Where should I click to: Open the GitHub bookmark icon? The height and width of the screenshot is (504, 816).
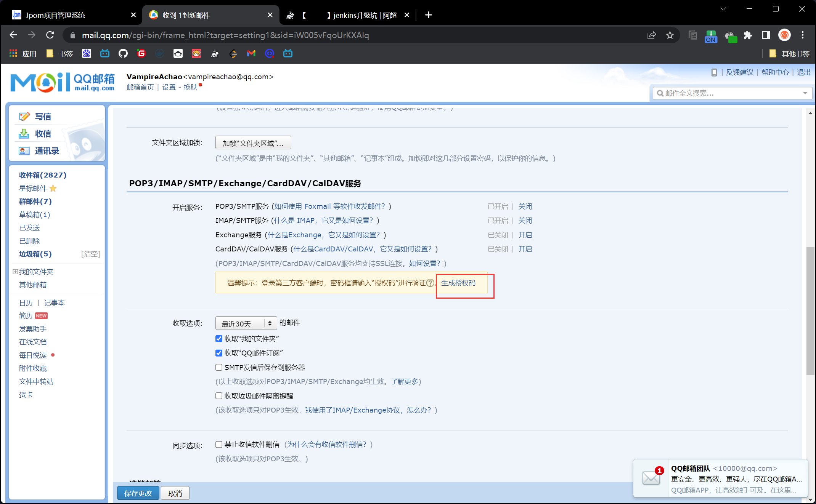(123, 53)
